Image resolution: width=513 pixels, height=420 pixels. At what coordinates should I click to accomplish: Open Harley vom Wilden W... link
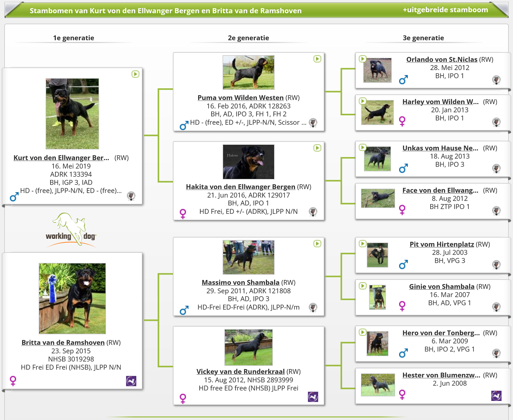(x=440, y=102)
